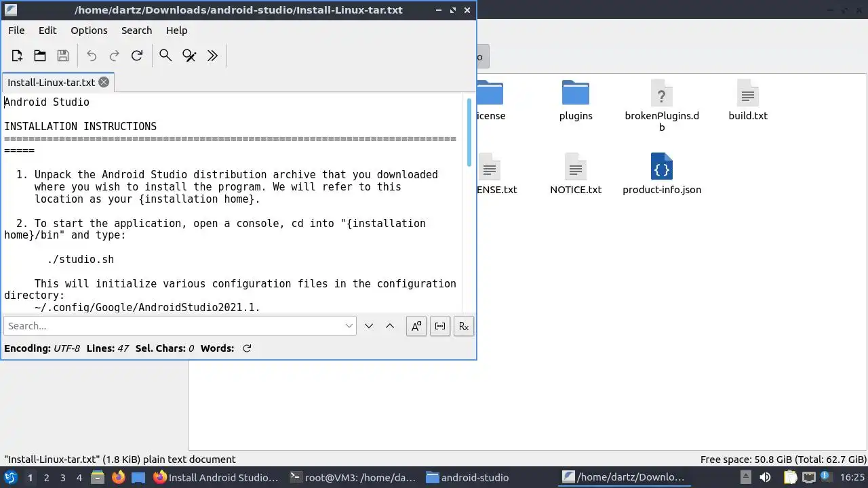The width and height of the screenshot is (868, 488).
Task: Toggle Match Case search option
Action: click(416, 326)
